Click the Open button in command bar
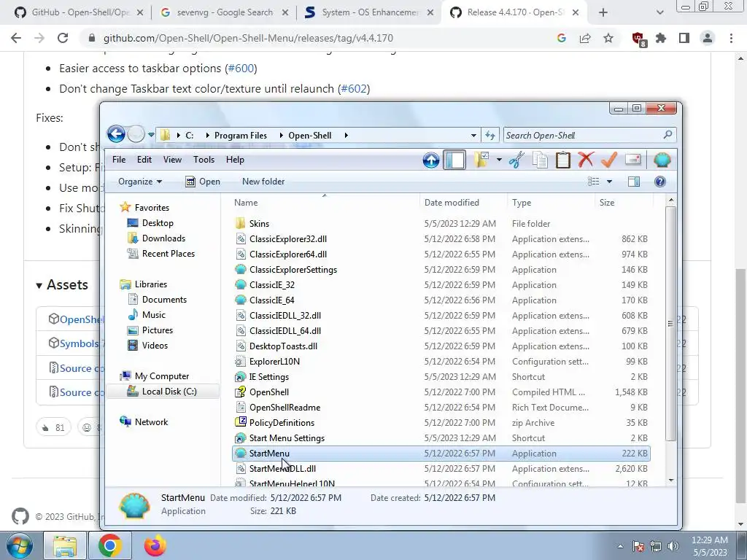The width and height of the screenshot is (747, 560). pyautogui.click(x=203, y=182)
